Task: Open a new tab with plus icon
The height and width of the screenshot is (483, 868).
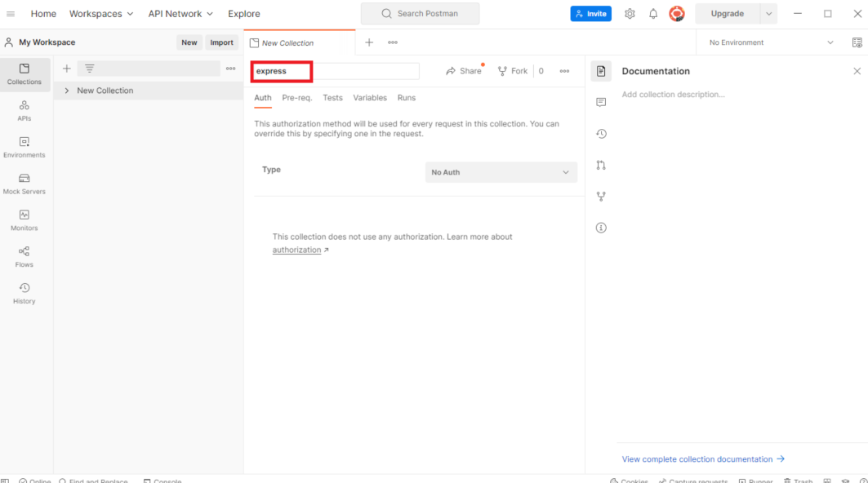Action: 369,42
